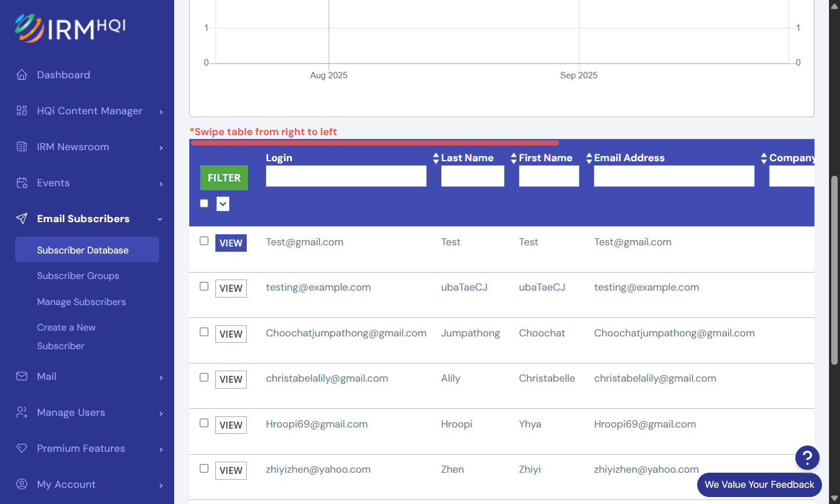View the zhiyizhen@yahoo.com subscriber
The width and height of the screenshot is (840, 504).
click(231, 470)
